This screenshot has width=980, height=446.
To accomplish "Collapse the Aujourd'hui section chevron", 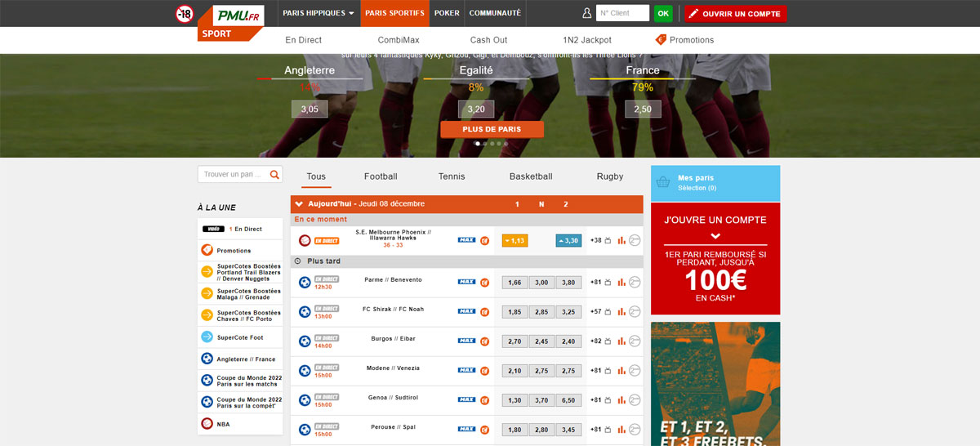I will [299, 204].
